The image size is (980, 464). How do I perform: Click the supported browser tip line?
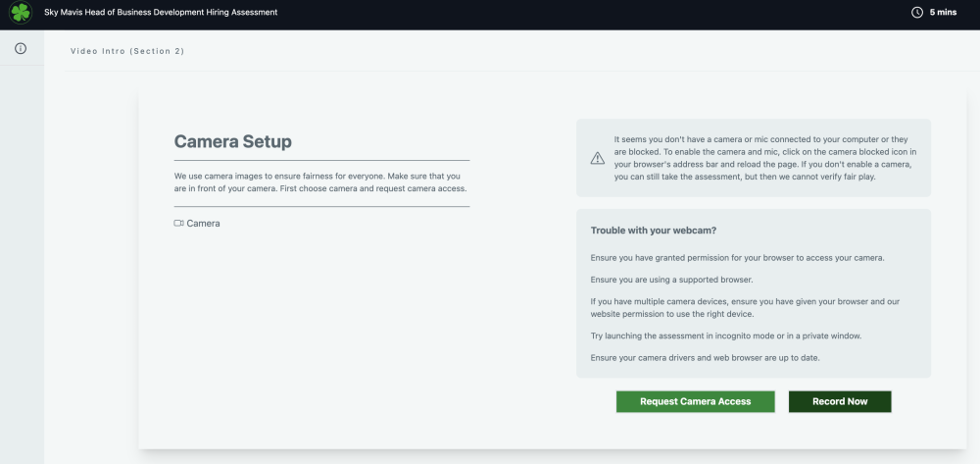pos(677,280)
